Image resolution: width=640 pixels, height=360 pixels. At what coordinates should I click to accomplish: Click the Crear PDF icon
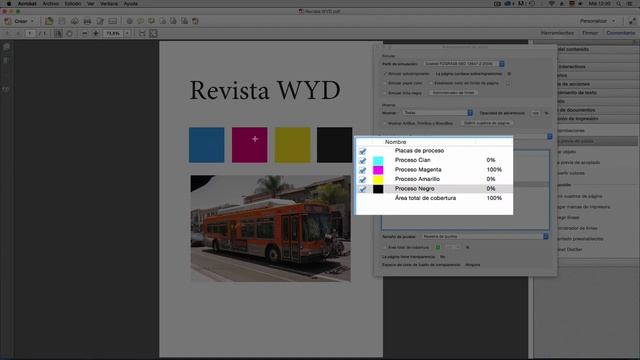pyautogui.click(x=8, y=21)
